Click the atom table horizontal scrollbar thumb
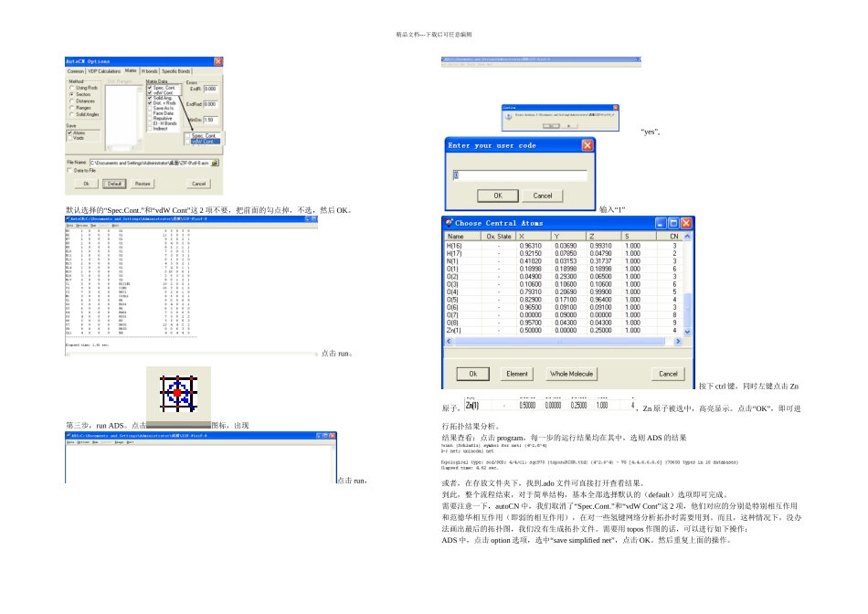This screenshot has height=614, width=868. point(559,342)
